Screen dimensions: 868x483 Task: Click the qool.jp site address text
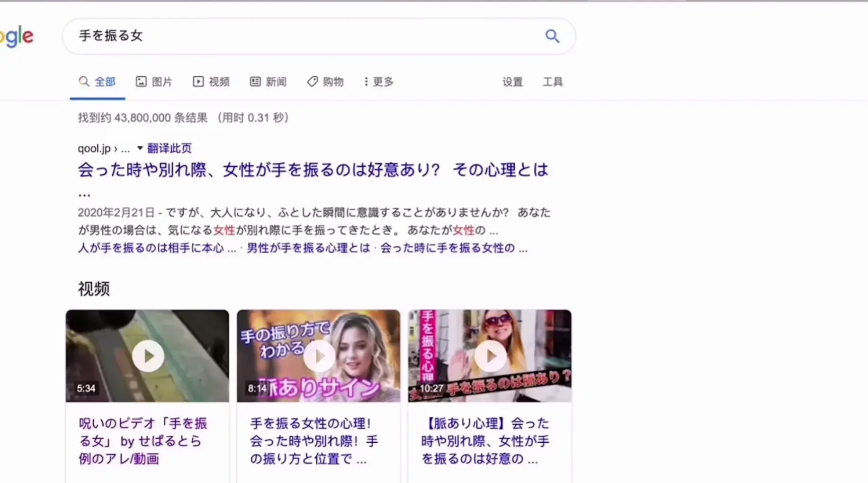(x=104, y=148)
